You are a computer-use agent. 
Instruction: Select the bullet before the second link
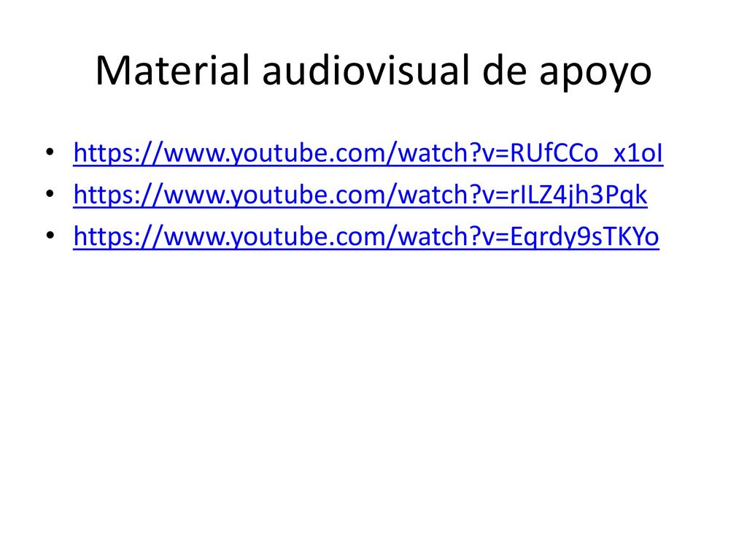pyautogui.click(x=50, y=194)
